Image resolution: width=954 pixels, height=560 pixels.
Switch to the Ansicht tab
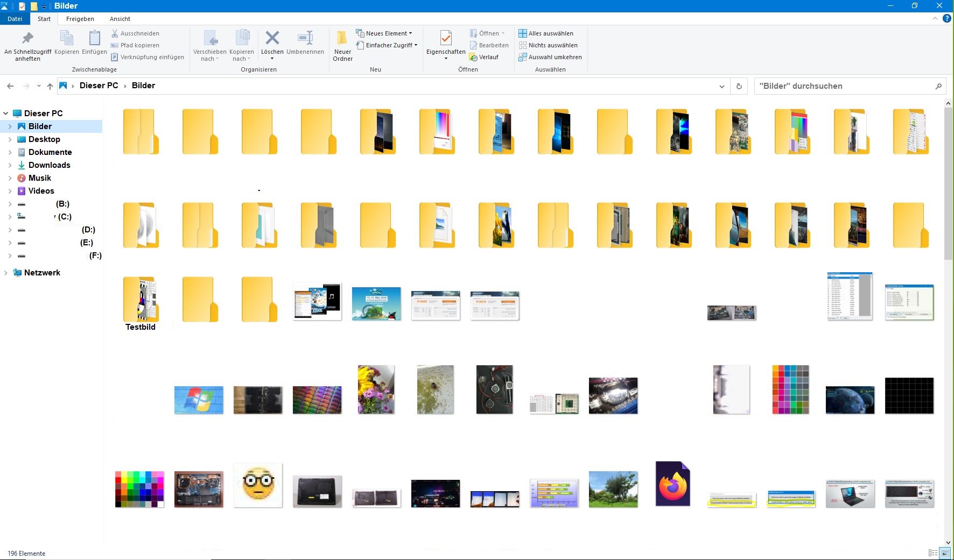click(120, 19)
